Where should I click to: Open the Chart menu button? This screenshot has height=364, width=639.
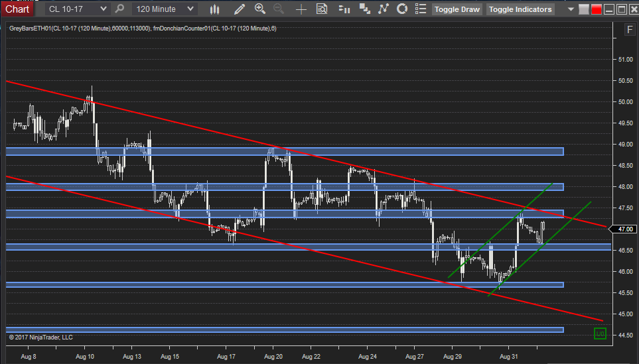coord(17,9)
